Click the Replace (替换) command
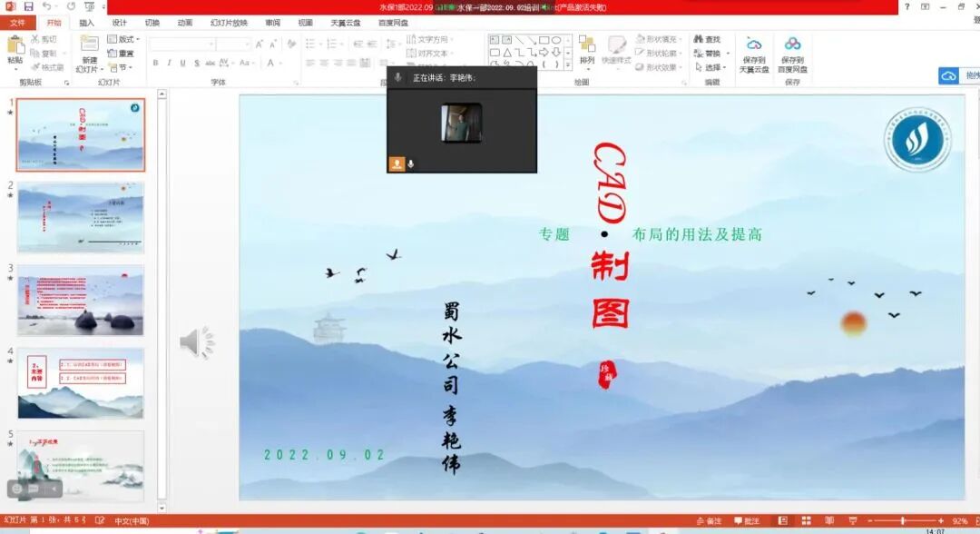This screenshot has width=980, height=534. [709, 52]
